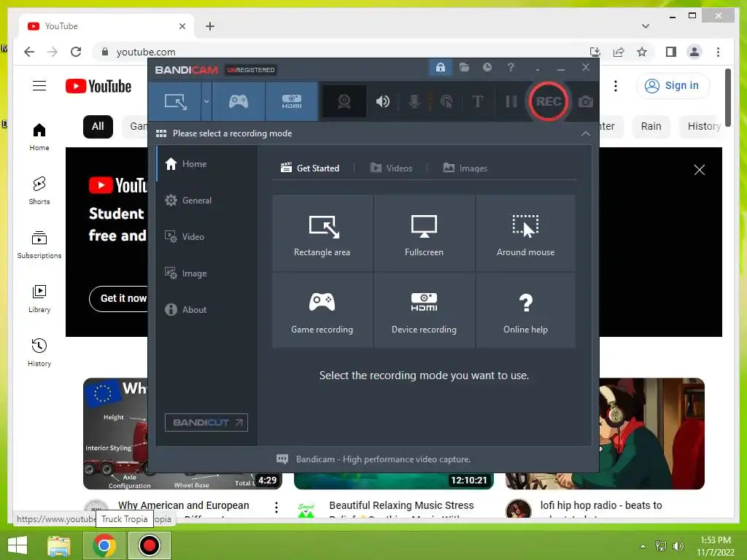Open Image settings in Bandicam sidebar
This screenshot has width=747, height=560.
coord(206,273)
